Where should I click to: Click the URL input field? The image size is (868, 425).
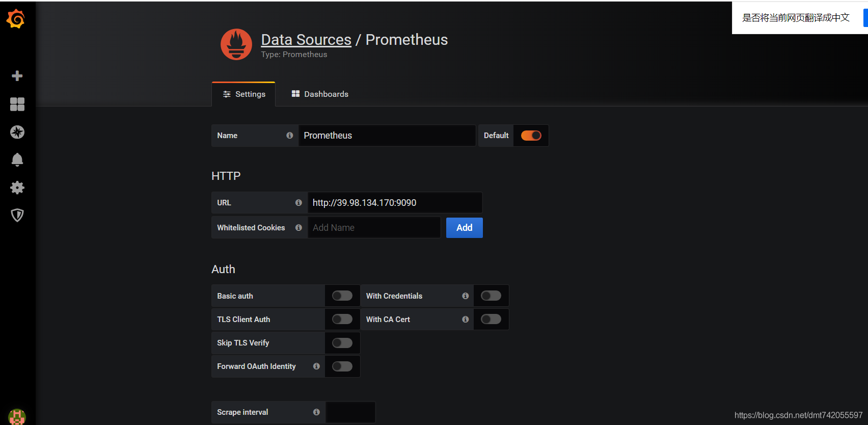[x=395, y=203]
